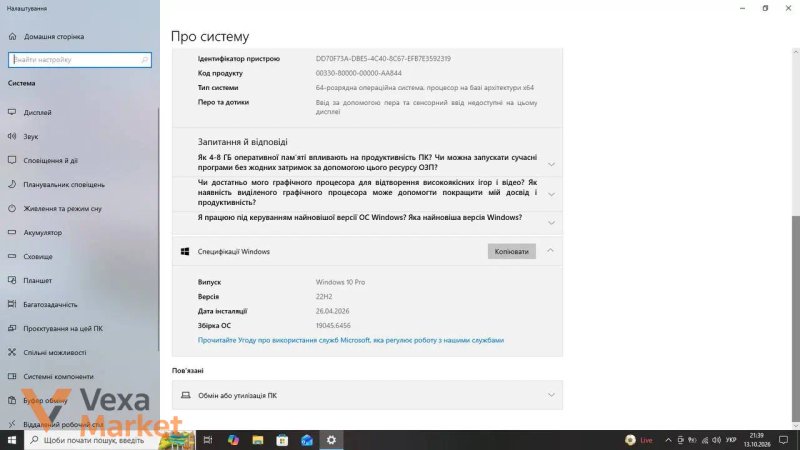This screenshot has width=800, height=450.
Task: Open the clock and date flyout
Action: (757, 440)
